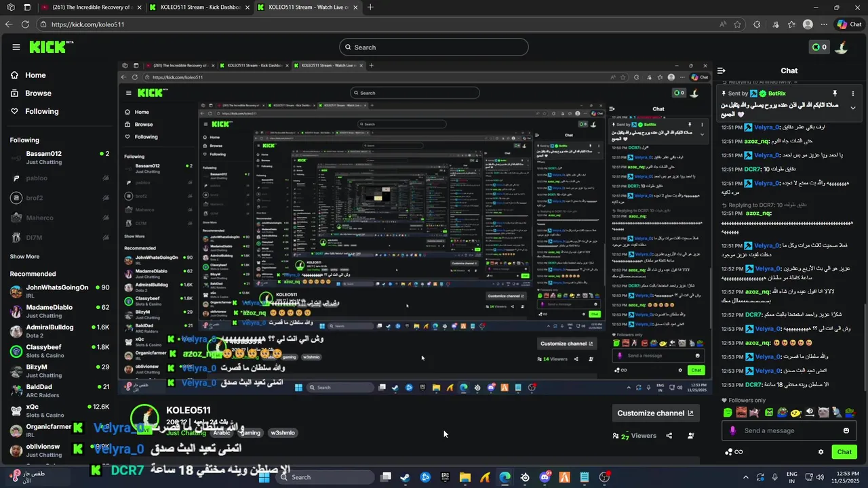868x488 pixels.
Task: Open the emoji picker in message box
Action: pos(846,430)
